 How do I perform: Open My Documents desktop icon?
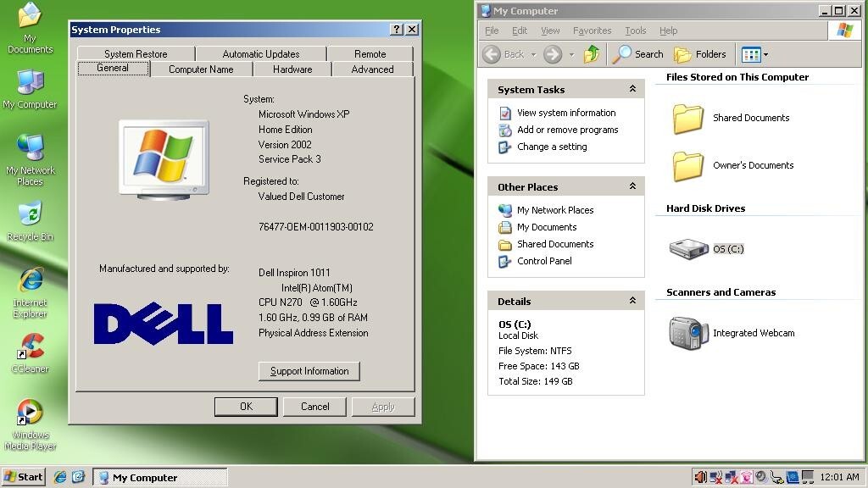tap(30, 28)
